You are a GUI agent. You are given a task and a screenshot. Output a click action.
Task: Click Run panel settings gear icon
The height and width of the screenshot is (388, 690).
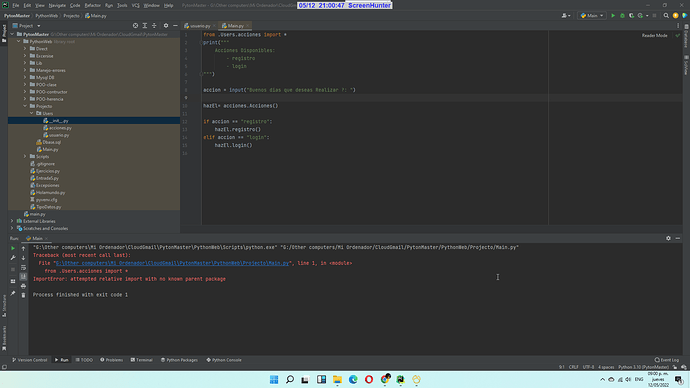pos(668,238)
